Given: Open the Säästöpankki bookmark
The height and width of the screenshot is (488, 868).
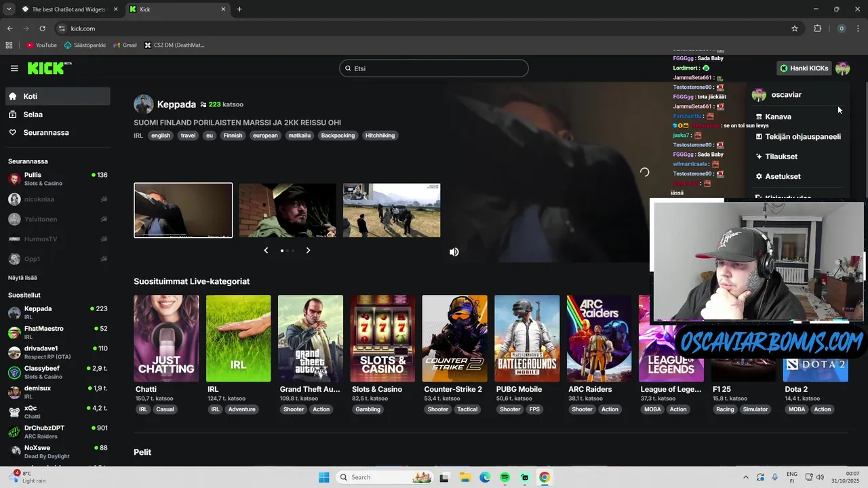Looking at the screenshot, I should pos(85,45).
